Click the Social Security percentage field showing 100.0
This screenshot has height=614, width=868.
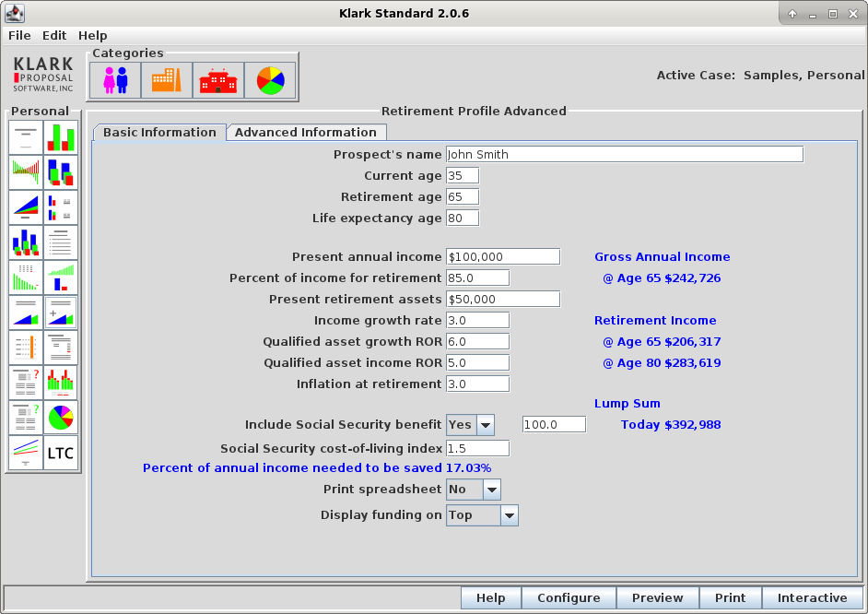coord(554,425)
